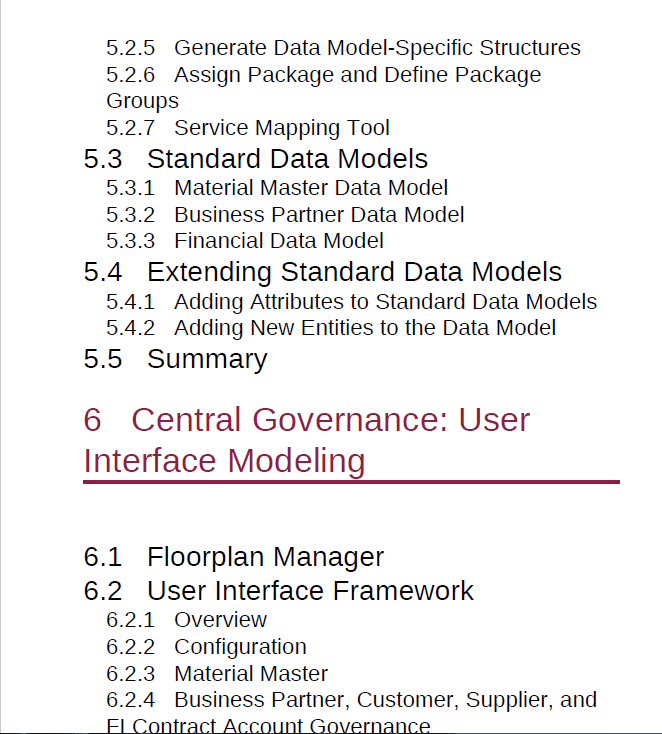Open 6.2.4 Business Partner, Customer, Supplier entry

point(352,700)
